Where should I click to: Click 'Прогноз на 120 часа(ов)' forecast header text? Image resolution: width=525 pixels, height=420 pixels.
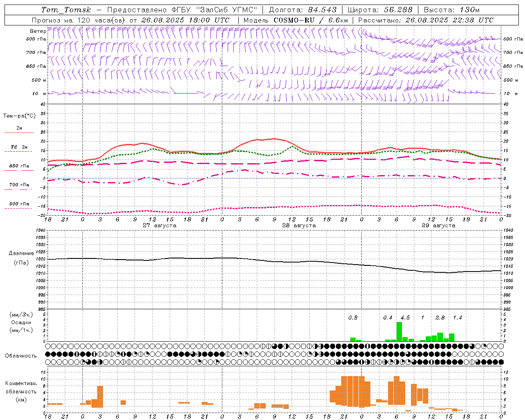click(x=79, y=20)
